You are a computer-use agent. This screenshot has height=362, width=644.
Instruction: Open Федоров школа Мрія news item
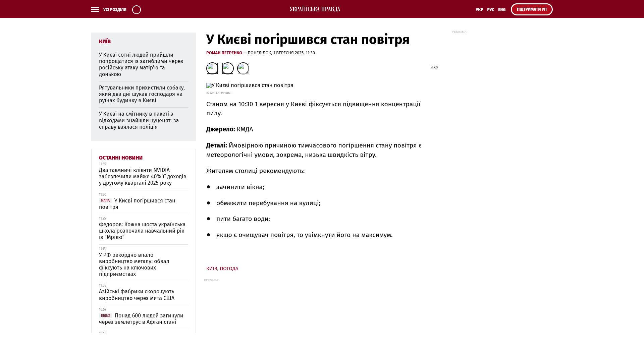142,231
